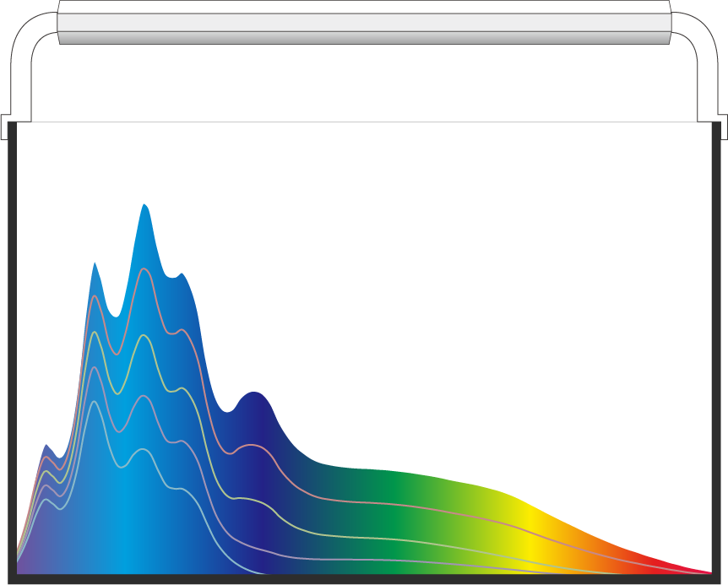
Task: Click the aquarium's left black wall
Action: (12, 348)
